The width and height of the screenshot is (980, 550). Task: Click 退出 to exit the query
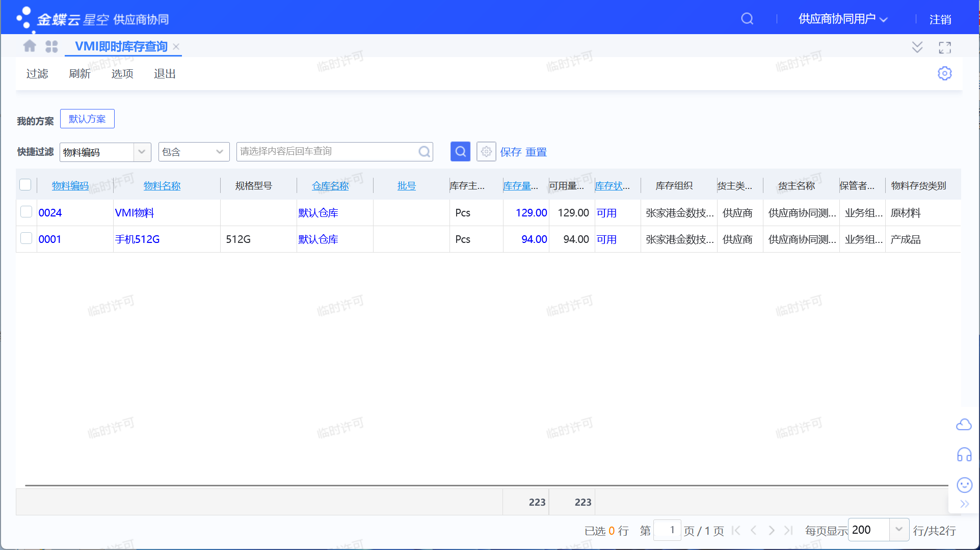coord(165,74)
